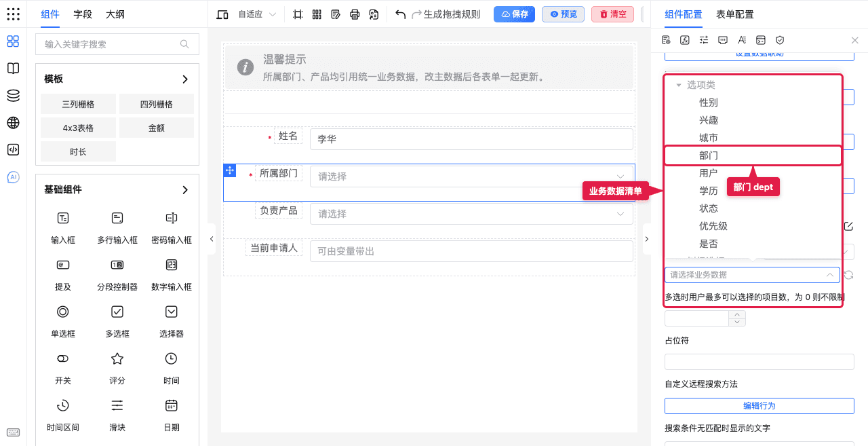Open the code icon in left sidebar
The image size is (868, 446).
(13, 150)
